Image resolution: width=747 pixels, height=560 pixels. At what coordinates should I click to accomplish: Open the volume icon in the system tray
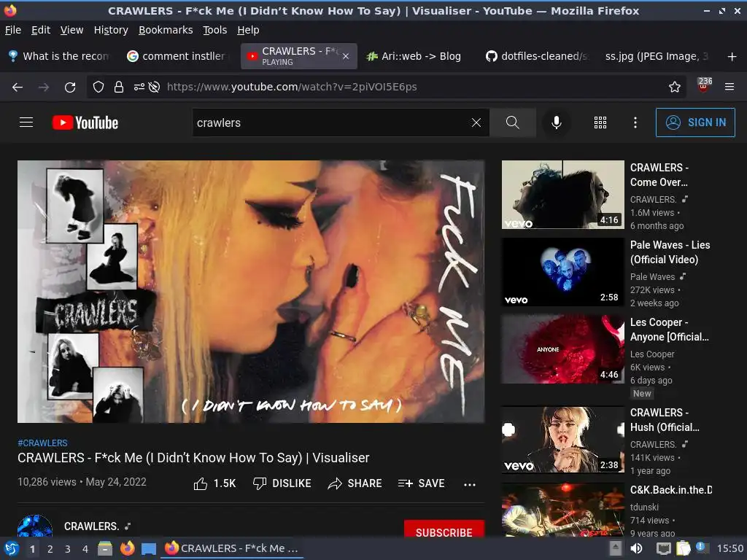pos(636,548)
